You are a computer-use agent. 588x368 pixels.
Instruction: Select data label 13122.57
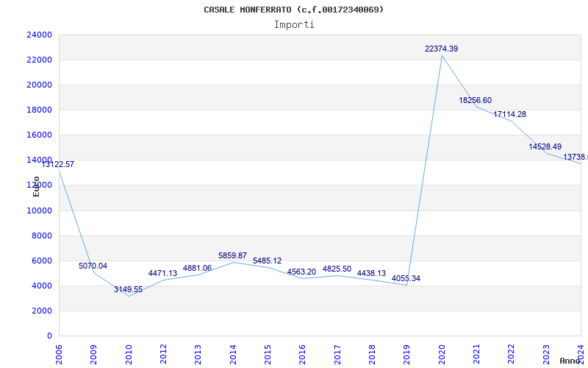tap(57, 164)
